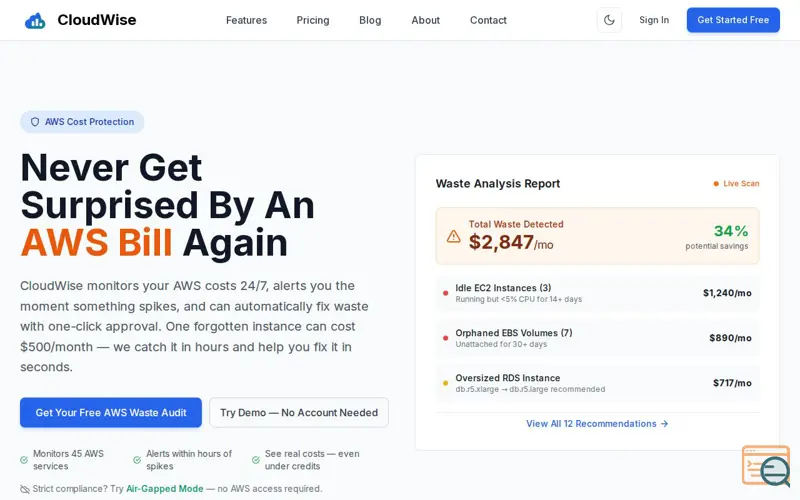800x500 pixels.
Task: Click Unattached for 30+ days text
Action: pos(501,344)
